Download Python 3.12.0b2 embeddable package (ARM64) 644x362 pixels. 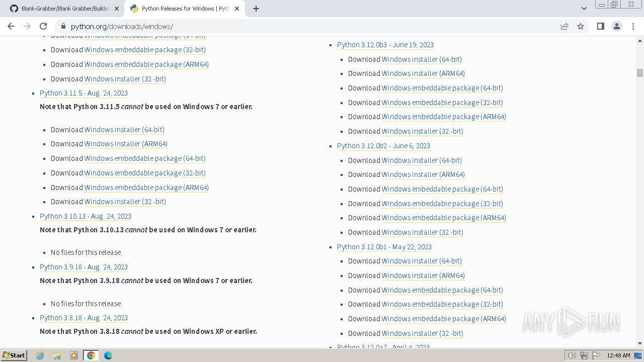pos(444,218)
